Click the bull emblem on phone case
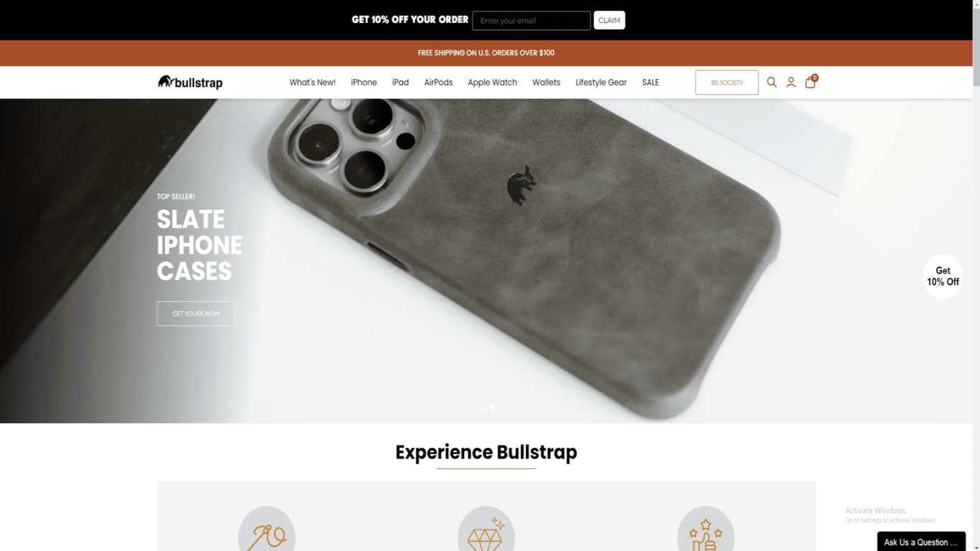The width and height of the screenshot is (980, 551). pyautogui.click(x=522, y=186)
